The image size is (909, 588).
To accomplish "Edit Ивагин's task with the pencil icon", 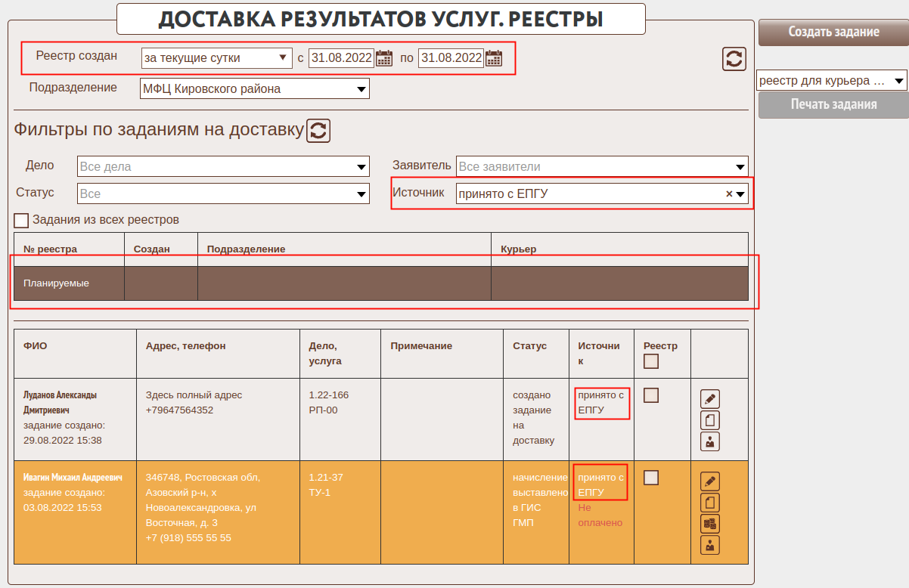I will click(709, 481).
